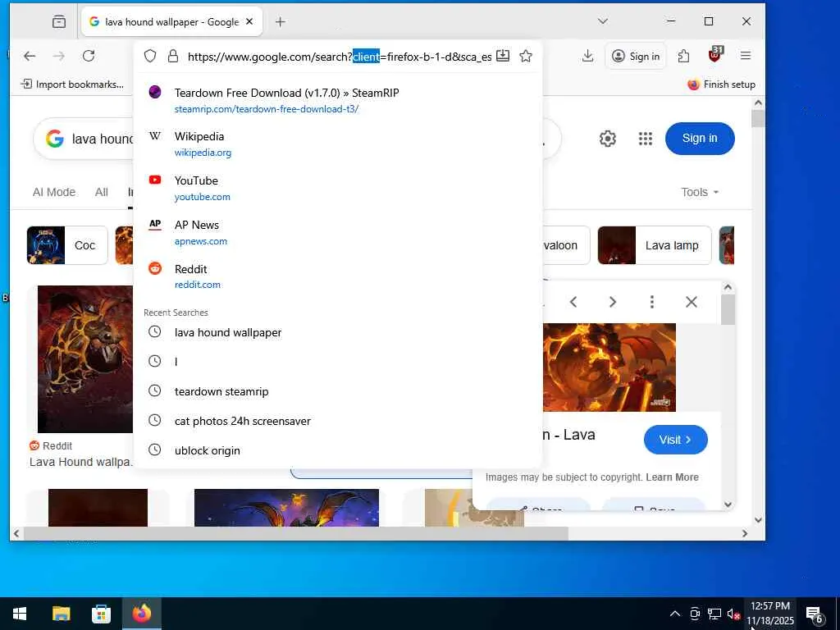Open uBlock Origin extension icon
The image size is (840, 630).
pyautogui.click(x=715, y=54)
